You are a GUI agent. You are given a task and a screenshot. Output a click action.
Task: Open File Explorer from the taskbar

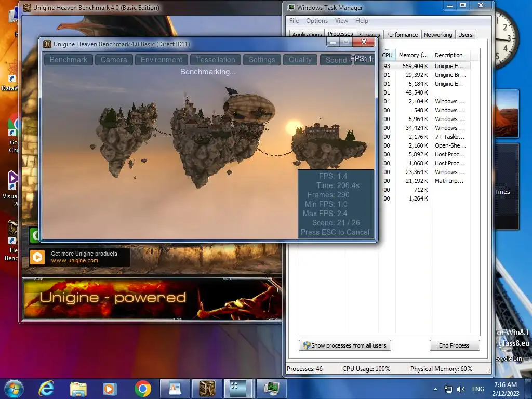click(x=78, y=389)
